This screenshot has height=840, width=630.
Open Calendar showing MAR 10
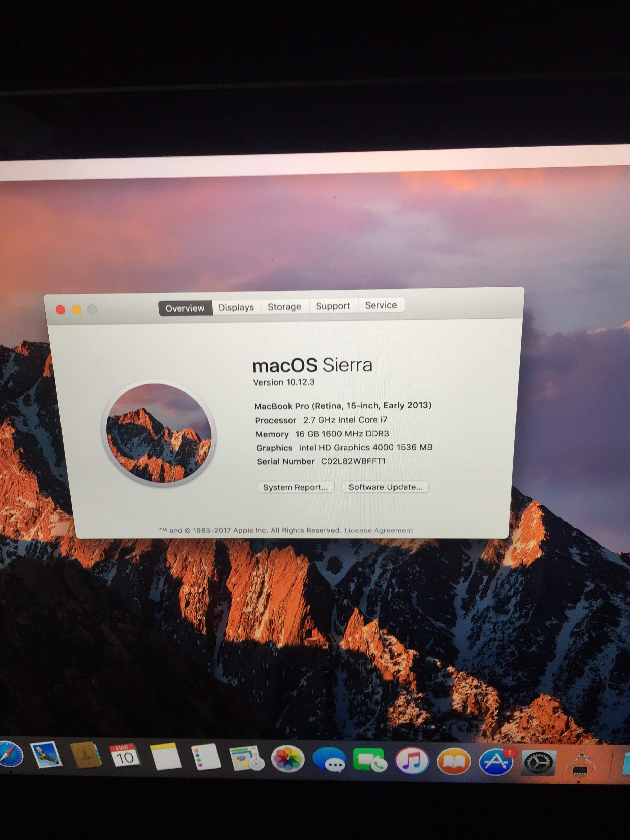(125, 756)
